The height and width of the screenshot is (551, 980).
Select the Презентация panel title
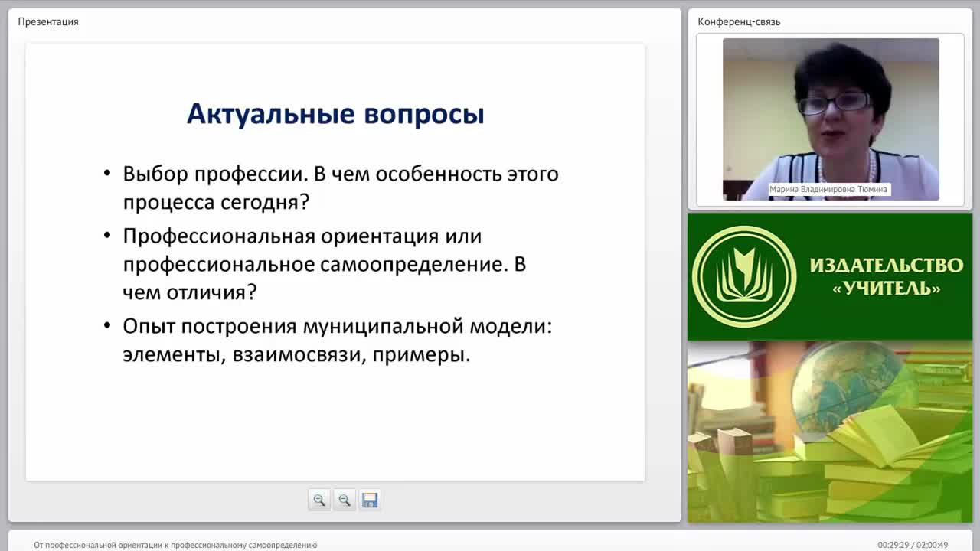[48, 21]
